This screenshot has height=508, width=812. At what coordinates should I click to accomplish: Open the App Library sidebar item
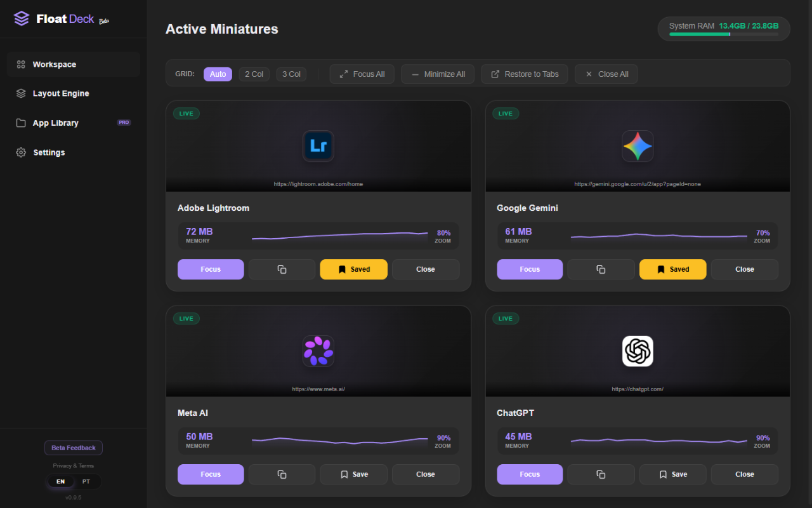point(74,123)
